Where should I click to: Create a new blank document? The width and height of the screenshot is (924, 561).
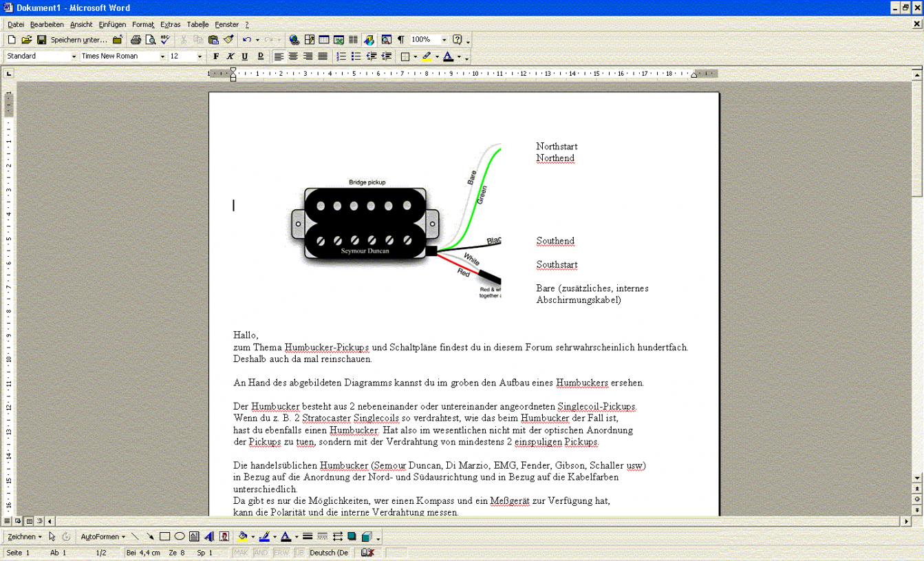tap(12, 40)
